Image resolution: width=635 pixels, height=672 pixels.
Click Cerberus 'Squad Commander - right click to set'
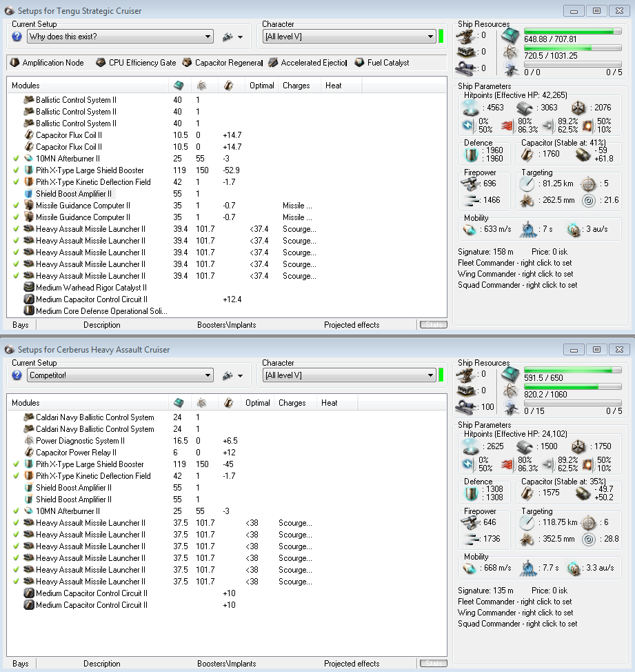pyautogui.click(x=517, y=624)
